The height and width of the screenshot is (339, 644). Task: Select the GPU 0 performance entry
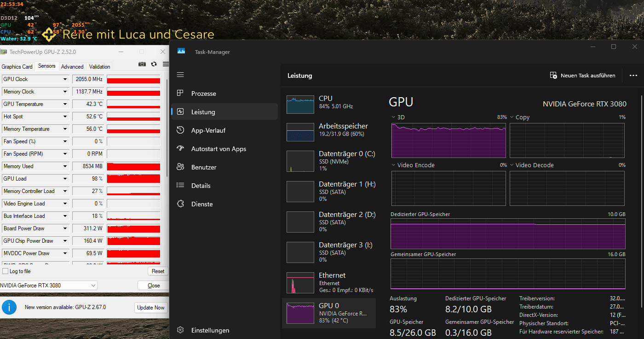329,313
